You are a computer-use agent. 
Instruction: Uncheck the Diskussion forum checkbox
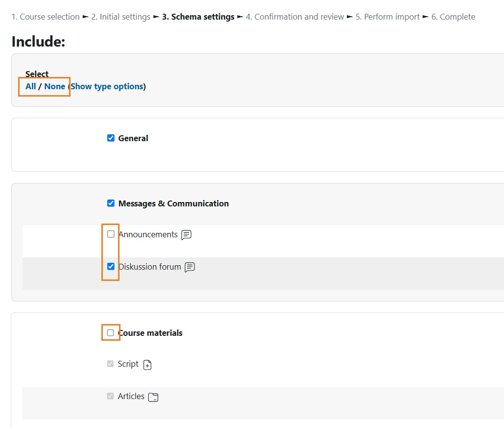[x=111, y=266]
